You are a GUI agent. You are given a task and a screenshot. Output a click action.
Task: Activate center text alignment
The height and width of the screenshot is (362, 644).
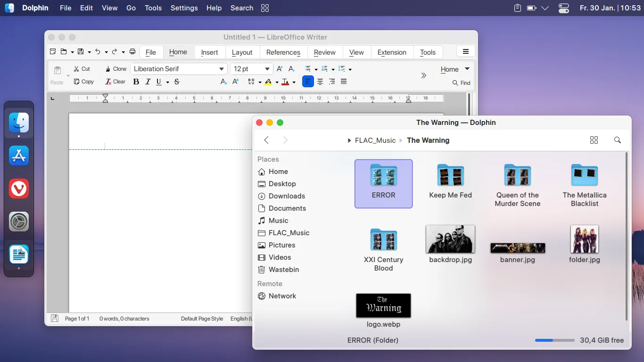320,81
